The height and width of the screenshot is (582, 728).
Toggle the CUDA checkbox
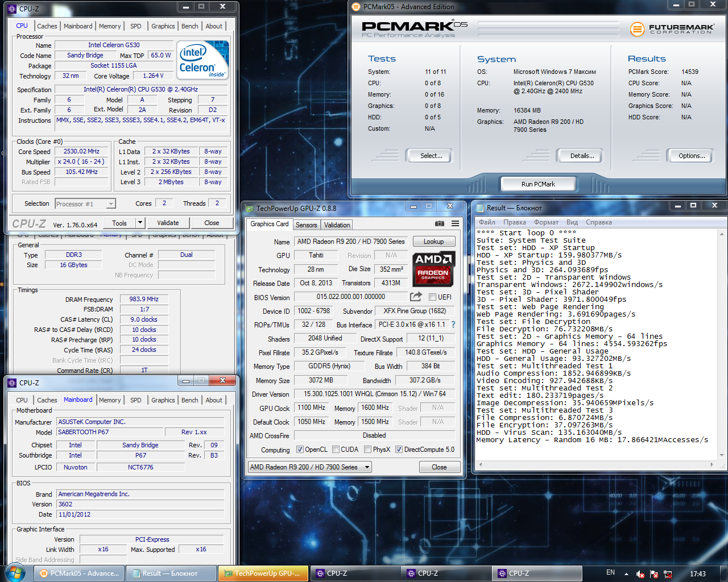click(x=336, y=450)
